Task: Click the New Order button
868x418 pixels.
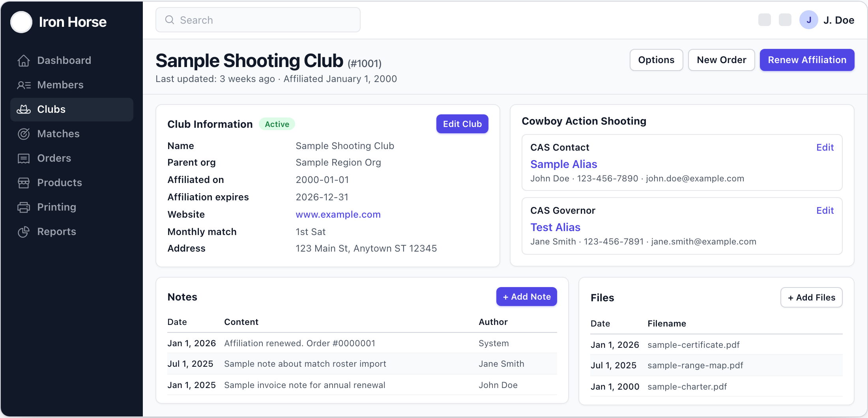Action: 722,60
